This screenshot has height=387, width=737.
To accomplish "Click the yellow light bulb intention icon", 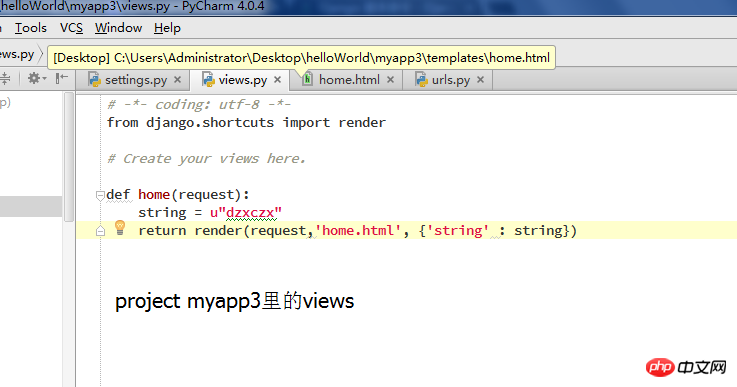I will [x=120, y=228].
